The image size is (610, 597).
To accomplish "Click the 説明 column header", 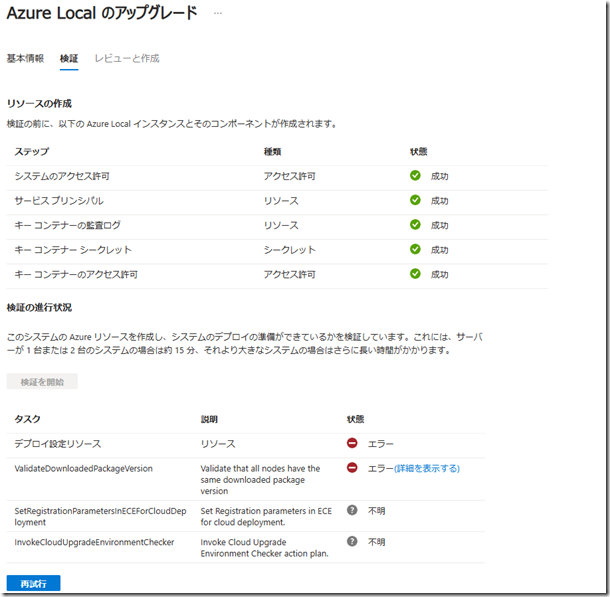I will 209,419.
